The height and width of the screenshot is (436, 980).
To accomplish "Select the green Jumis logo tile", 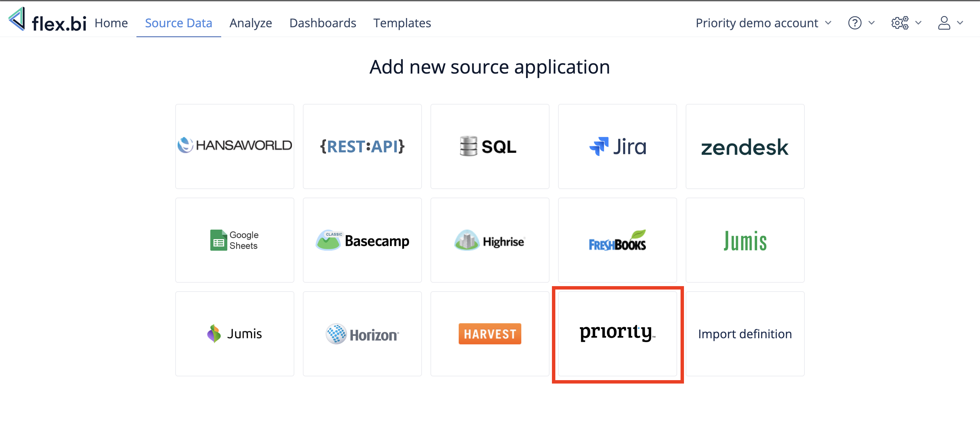I will (745, 240).
